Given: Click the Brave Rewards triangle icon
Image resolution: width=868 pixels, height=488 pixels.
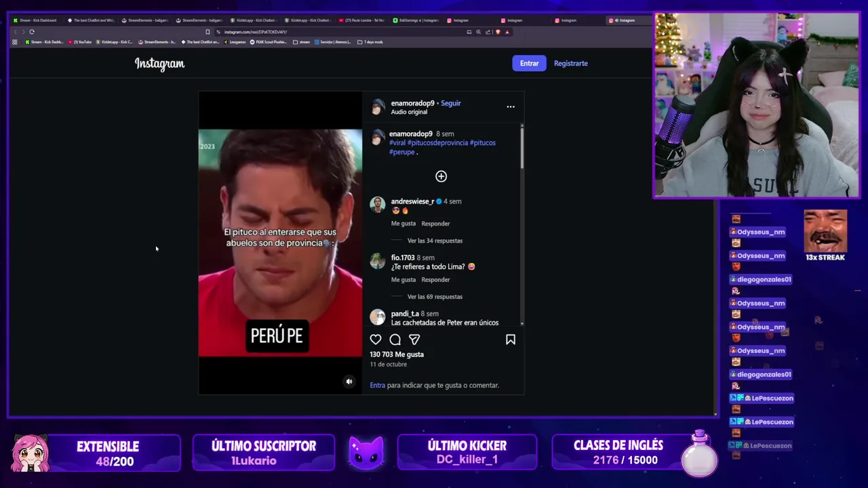Looking at the screenshot, I should [507, 32].
